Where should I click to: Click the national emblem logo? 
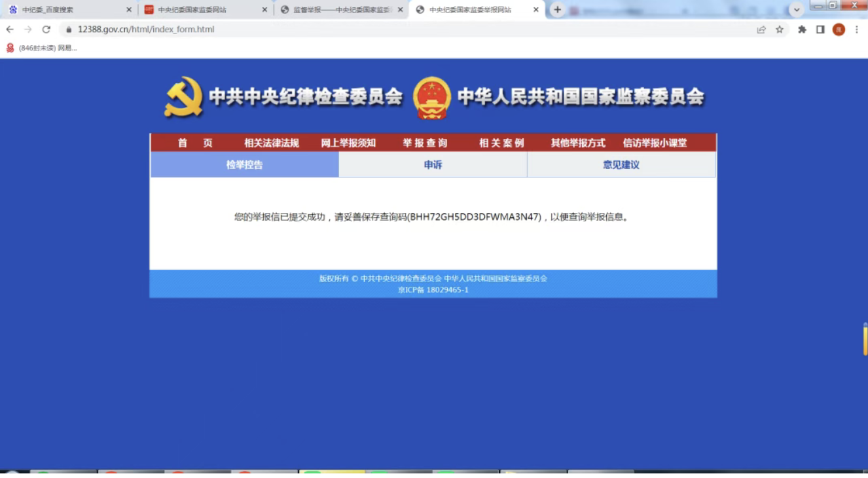[432, 98]
